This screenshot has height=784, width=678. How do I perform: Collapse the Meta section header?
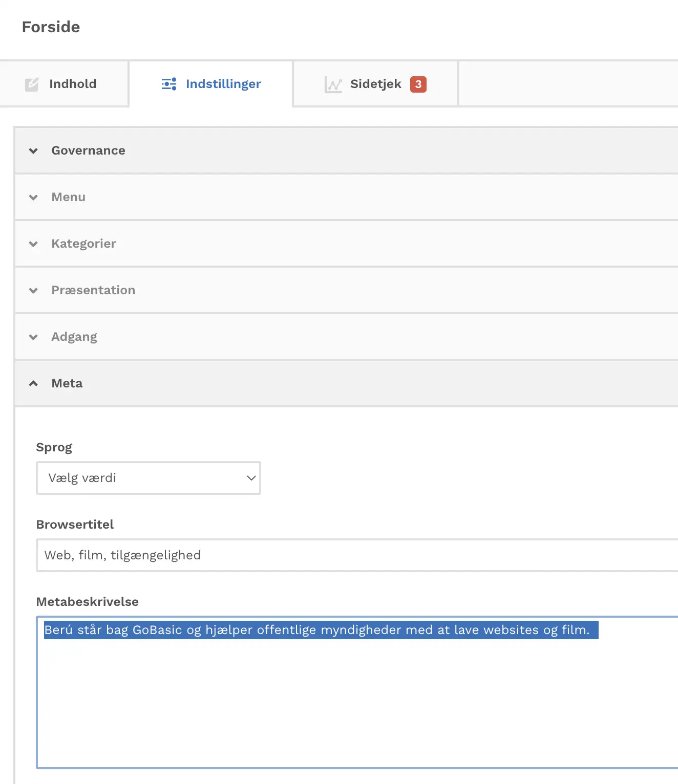click(347, 383)
